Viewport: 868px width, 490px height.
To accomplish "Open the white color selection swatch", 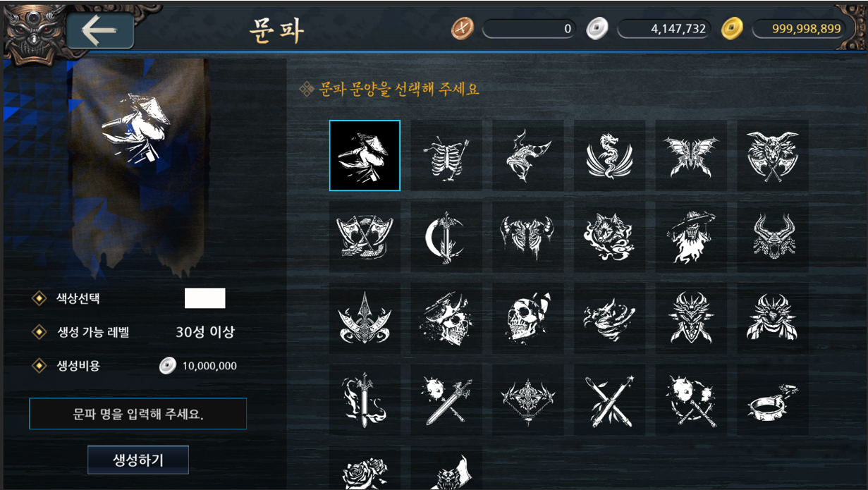I will pos(205,298).
